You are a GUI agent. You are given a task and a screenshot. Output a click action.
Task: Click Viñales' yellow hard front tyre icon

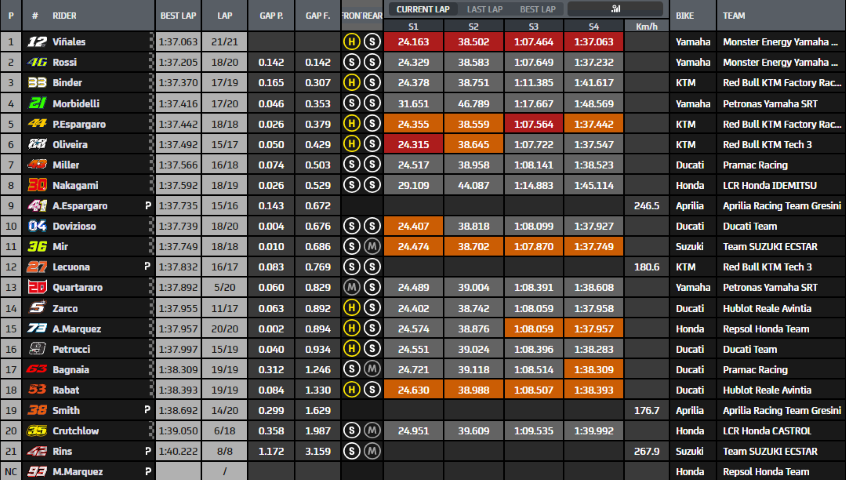pyautogui.click(x=351, y=42)
